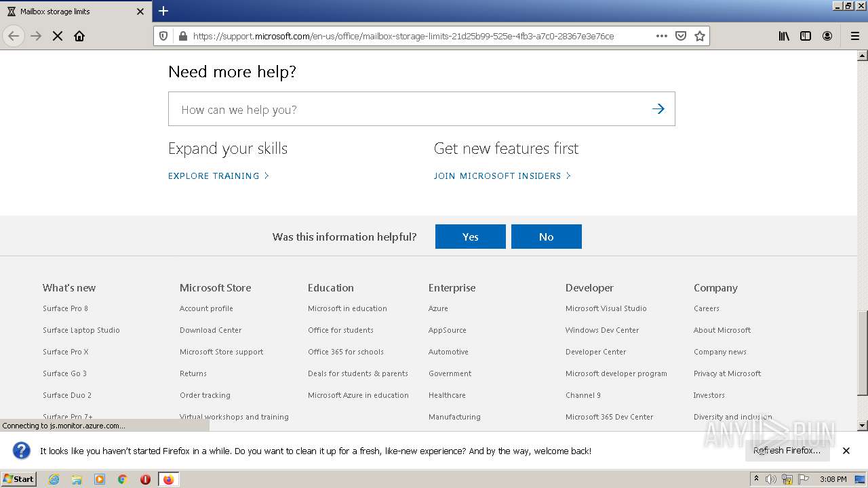Click the address bar URL
The image size is (868, 488).
[403, 36]
